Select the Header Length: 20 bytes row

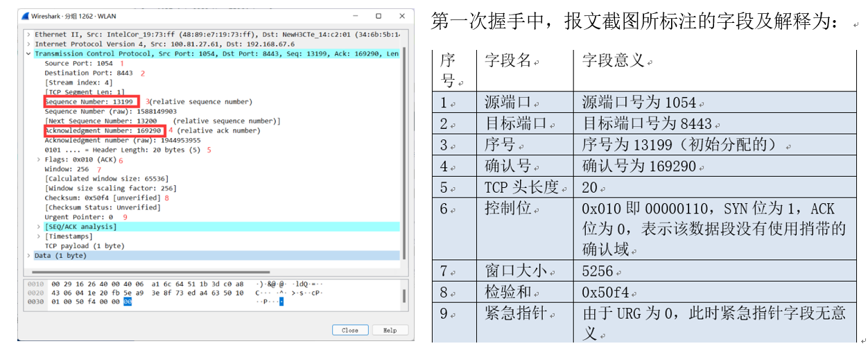[122, 150]
